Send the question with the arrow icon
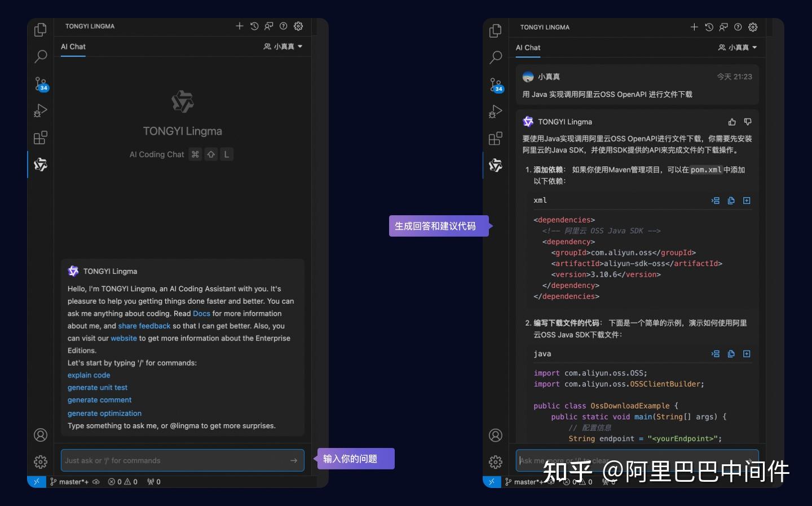Image resolution: width=812 pixels, height=506 pixels. coord(294,460)
